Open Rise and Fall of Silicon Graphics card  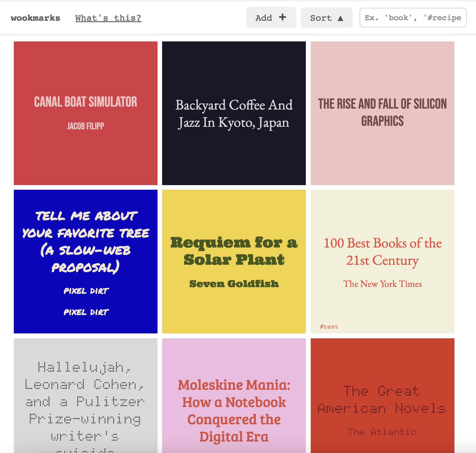[382, 112]
